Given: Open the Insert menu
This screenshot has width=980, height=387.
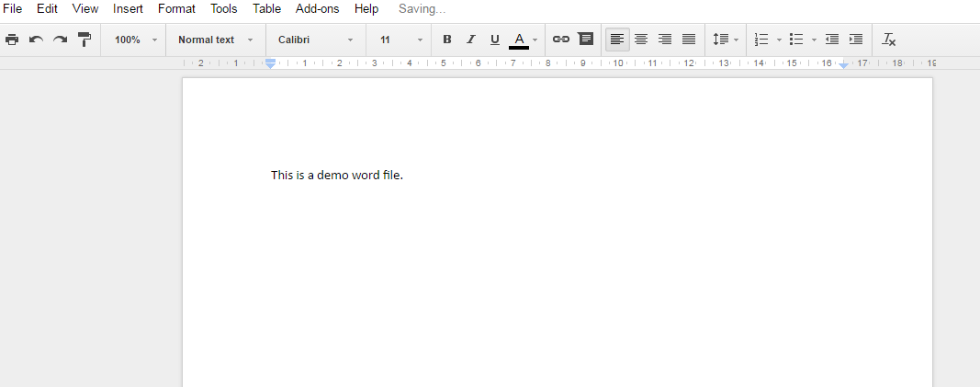Looking at the screenshot, I should click(128, 9).
